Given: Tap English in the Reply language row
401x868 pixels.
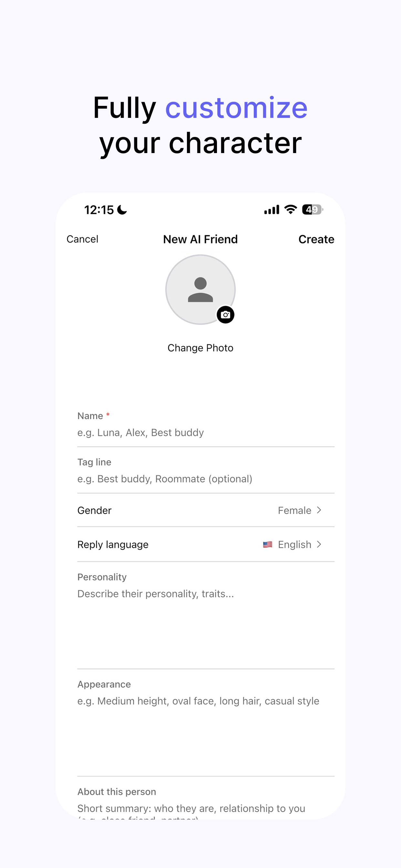Looking at the screenshot, I should point(294,544).
